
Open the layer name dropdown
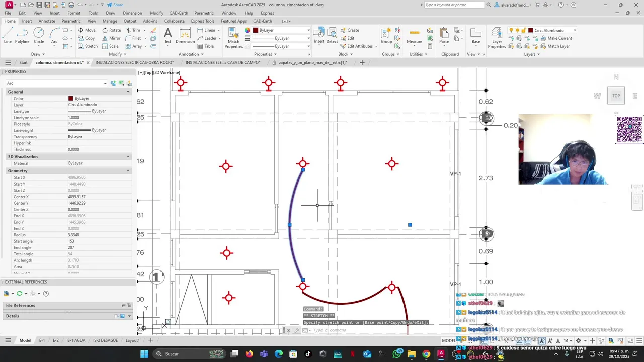pos(574,30)
